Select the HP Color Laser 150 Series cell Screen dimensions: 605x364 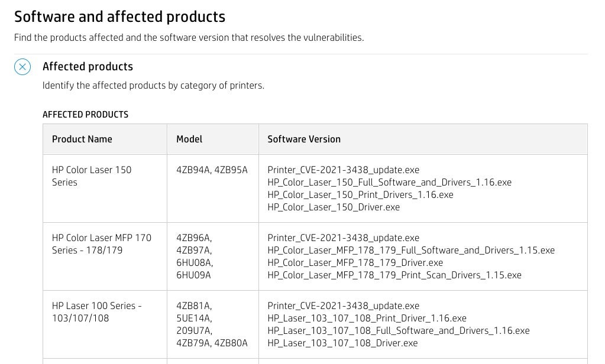[91, 176]
